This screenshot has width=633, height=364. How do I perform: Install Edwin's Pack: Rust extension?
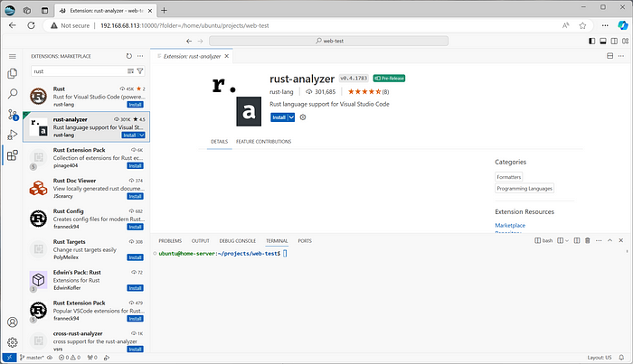pos(136,288)
